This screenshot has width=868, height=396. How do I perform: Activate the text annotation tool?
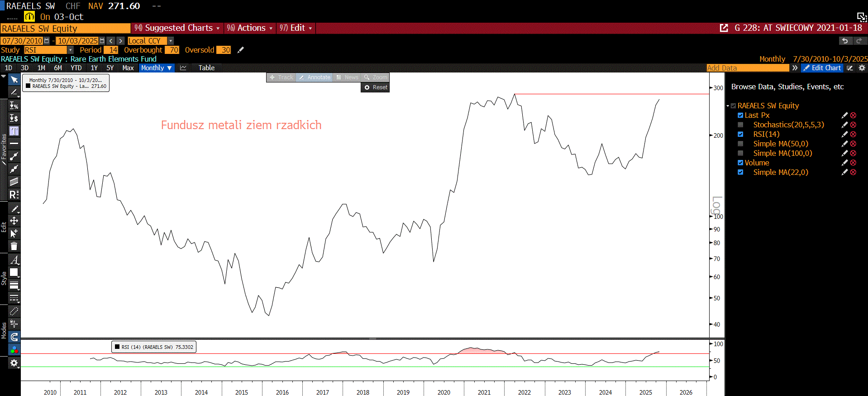pyautogui.click(x=14, y=131)
